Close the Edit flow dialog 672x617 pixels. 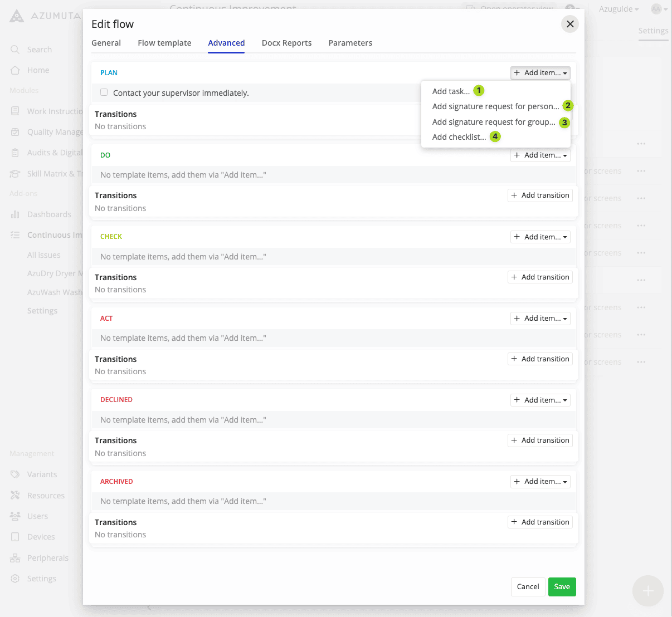569,24
